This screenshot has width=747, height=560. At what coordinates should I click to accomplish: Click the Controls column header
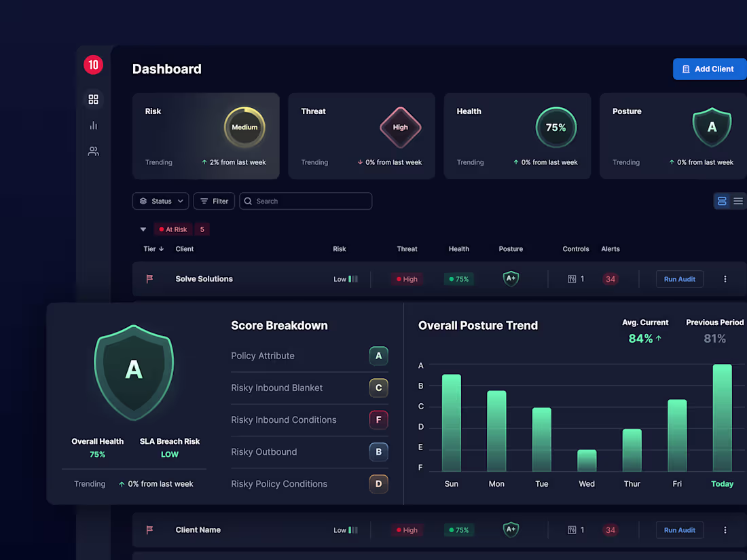[575, 249]
